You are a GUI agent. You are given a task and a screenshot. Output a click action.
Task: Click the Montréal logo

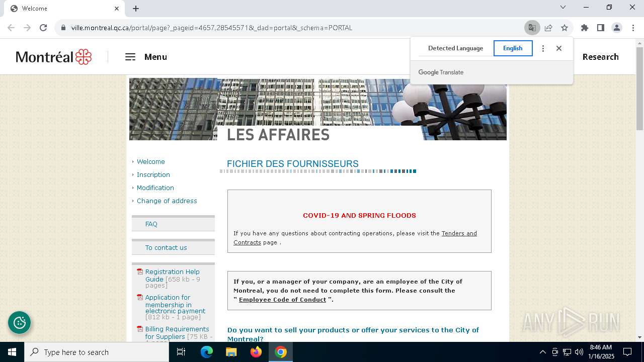tap(53, 57)
